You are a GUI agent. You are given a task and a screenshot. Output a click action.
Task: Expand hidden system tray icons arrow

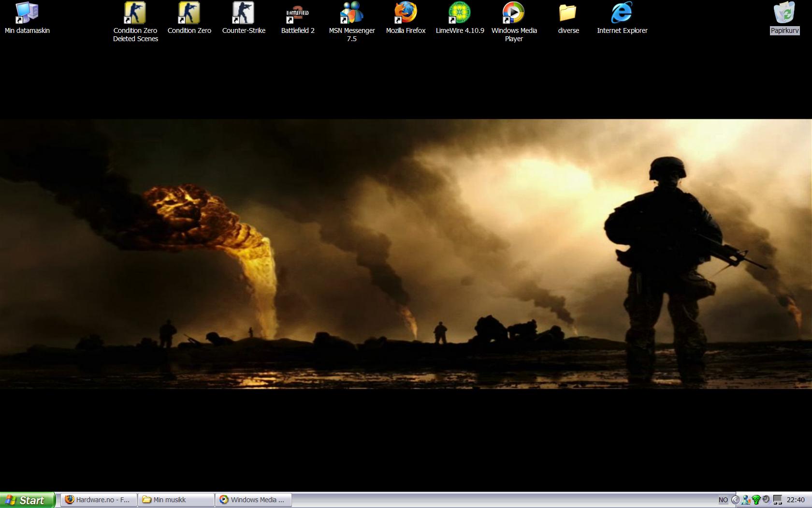click(735, 500)
